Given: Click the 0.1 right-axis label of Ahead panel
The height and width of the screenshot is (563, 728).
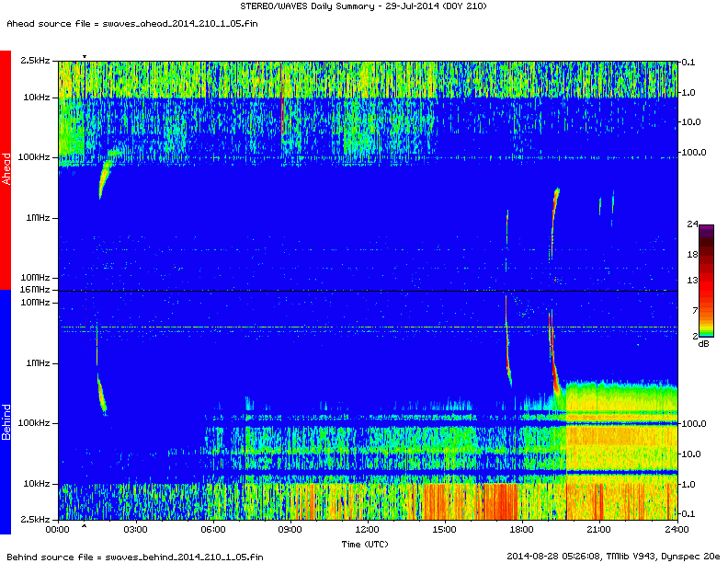Looking at the screenshot, I should [x=688, y=63].
